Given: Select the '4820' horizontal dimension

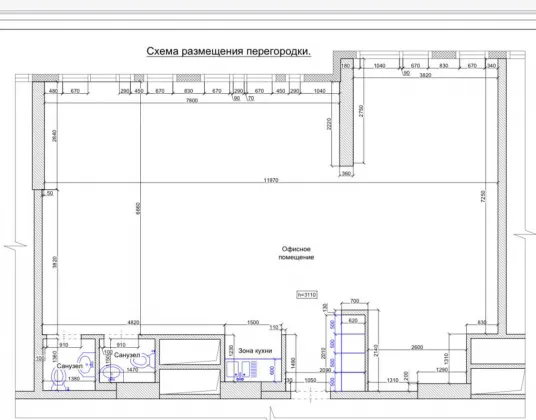Looking at the screenshot, I should pyautogui.click(x=133, y=323).
